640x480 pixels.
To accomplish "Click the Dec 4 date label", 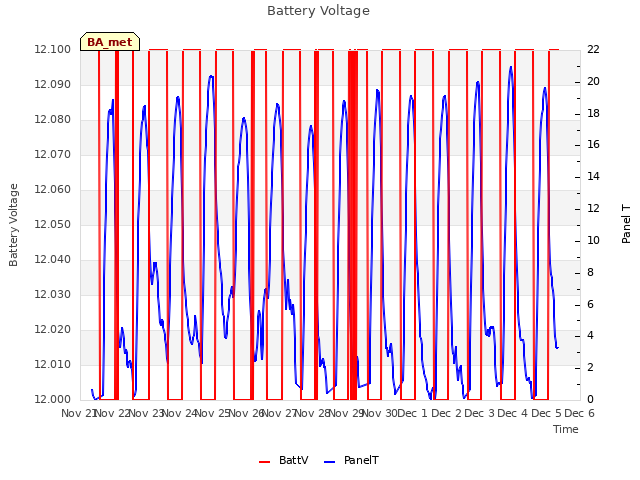I will coord(513,413).
